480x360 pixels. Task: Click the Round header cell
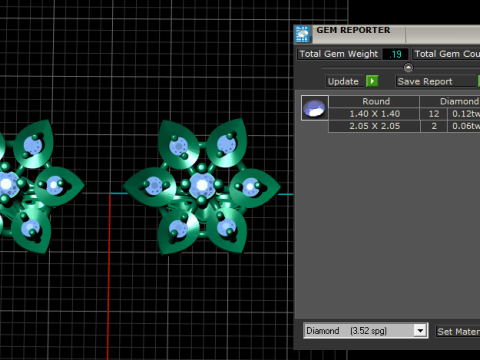[374, 101]
